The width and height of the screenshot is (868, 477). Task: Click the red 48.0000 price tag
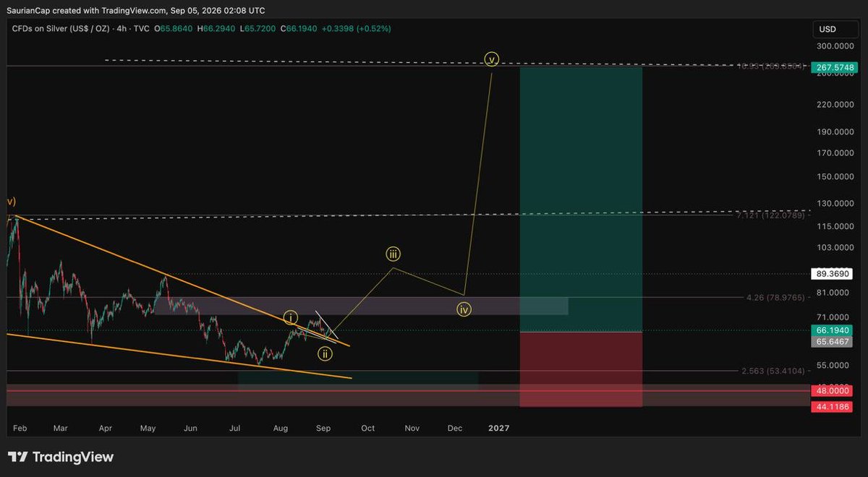(830, 391)
